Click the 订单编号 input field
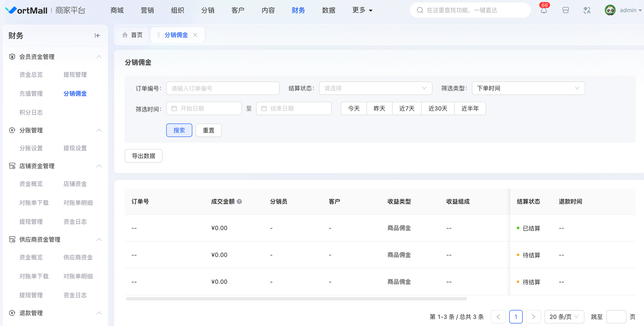The width and height of the screenshot is (644, 326). 223,88
